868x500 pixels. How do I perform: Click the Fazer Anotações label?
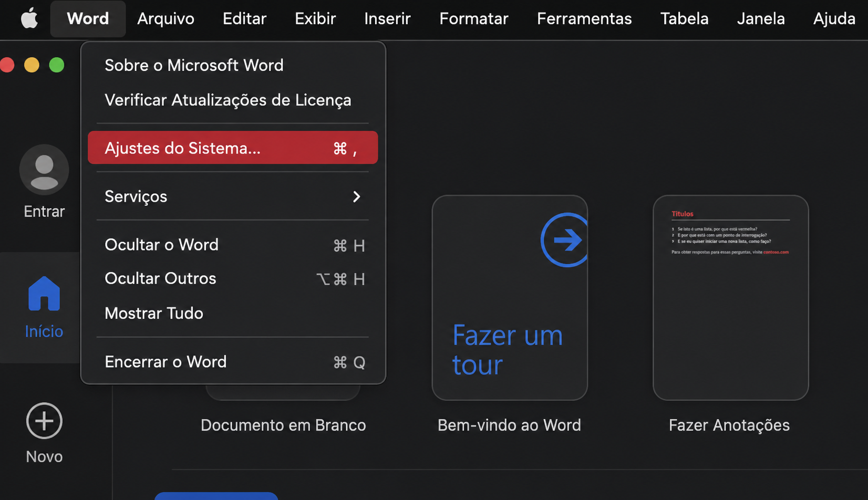click(729, 425)
